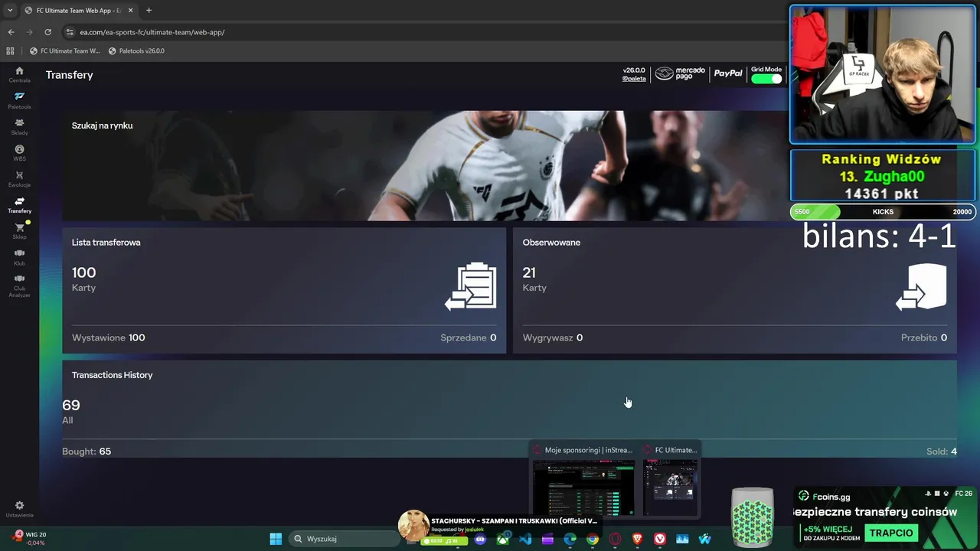Open Paletools v26.0.0 bookmark
This screenshot has height=551, width=980.
(x=136, y=51)
